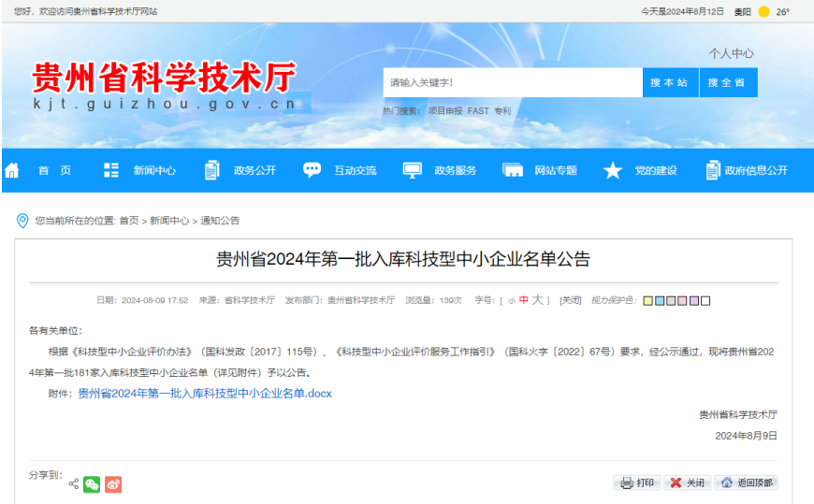Click the 搜全省 search button

pyautogui.click(x=727, y=82)
